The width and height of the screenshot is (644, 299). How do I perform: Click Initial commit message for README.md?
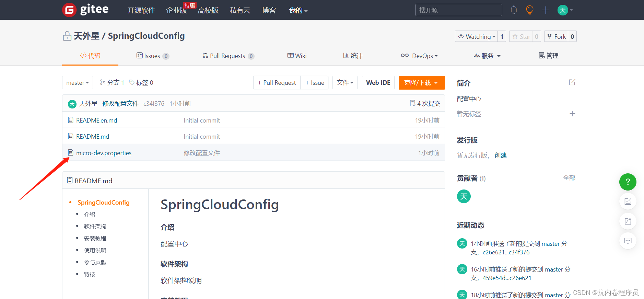[202, 136]
